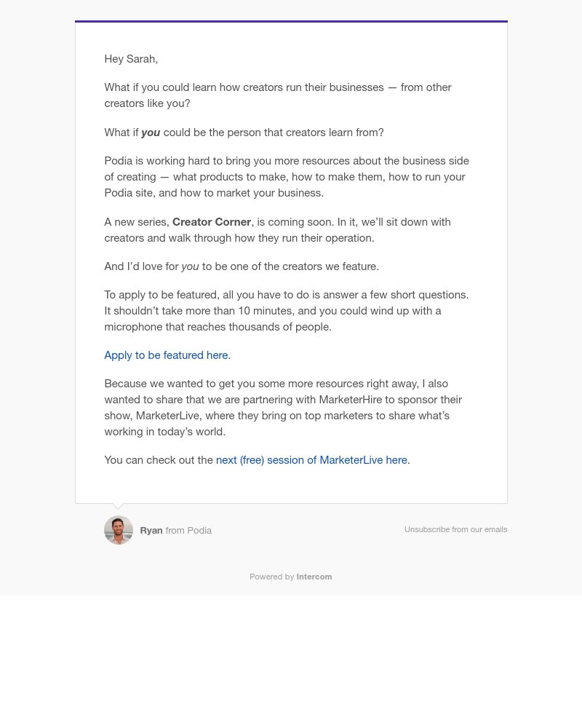Click the 'from Podia' sender label
Image resolution: width=582 pixels, height=728 pixels.
(x=188, y=531)
